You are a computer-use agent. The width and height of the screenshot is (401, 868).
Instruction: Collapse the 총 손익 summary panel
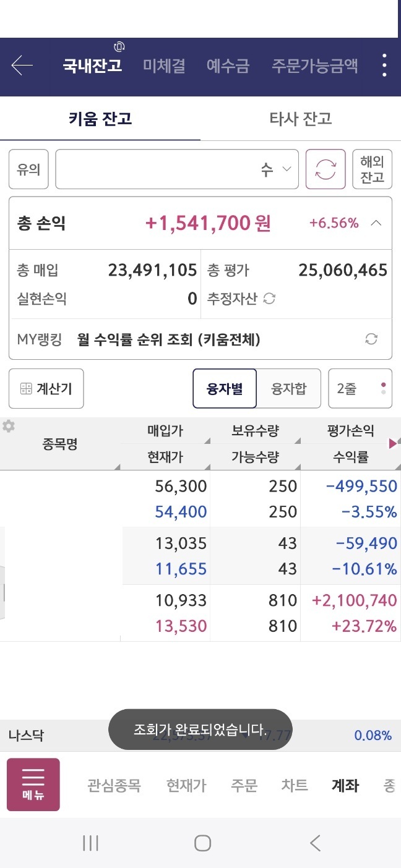376,223
